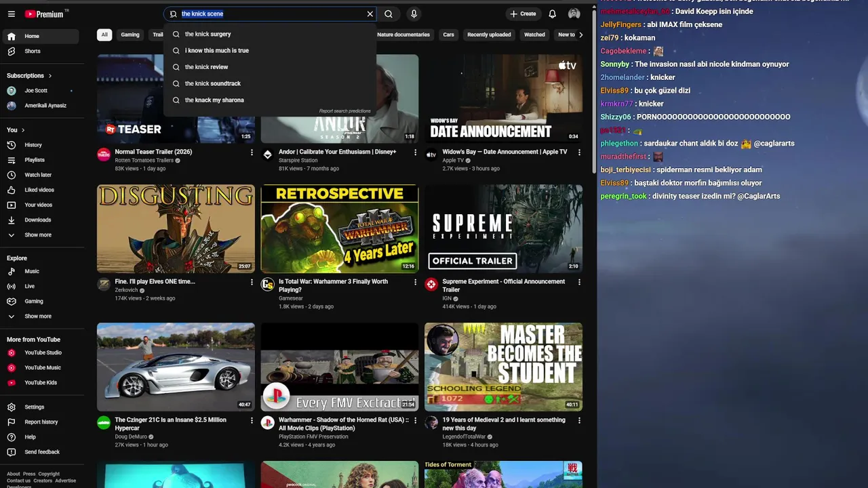Open YouTube Music link
Viewport: 868px width, 488px height.
pyautogui.click(x=42, y=367)
